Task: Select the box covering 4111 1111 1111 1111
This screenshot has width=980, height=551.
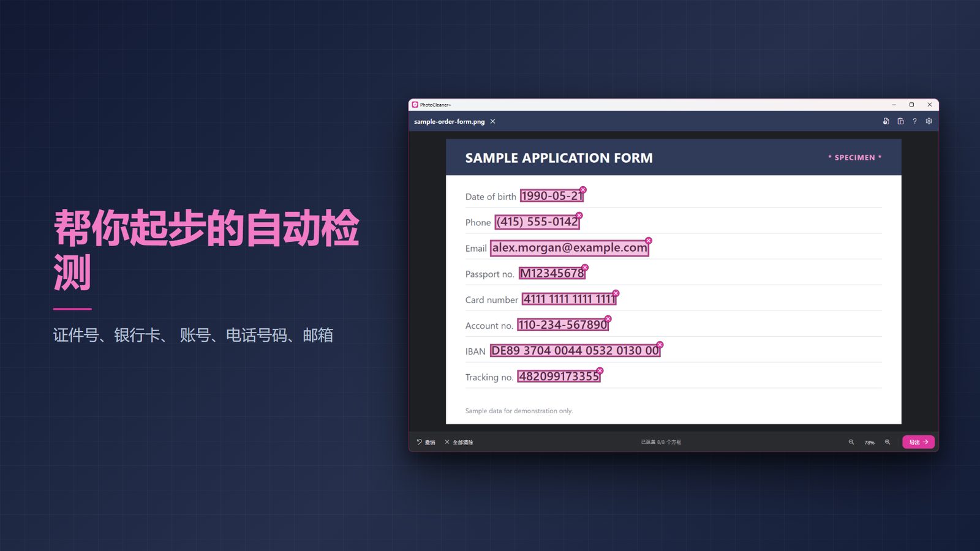Action: (x=569, y=299)
